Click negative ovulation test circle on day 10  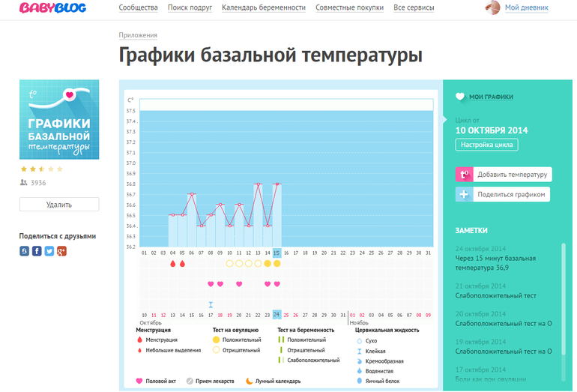pos(229,264)
